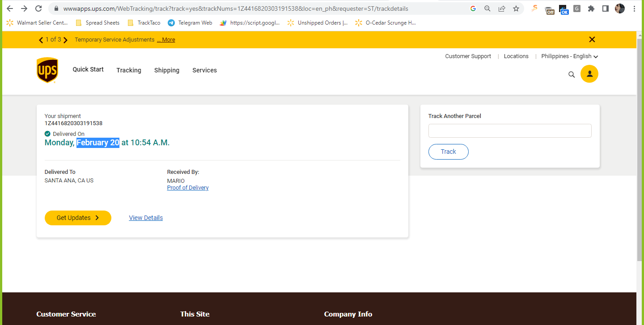Open the Shipping navigation menu

[167, 70]
